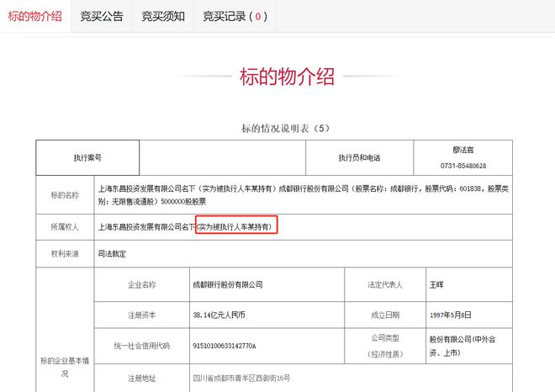The height and width of the screenshot is (392, 555).
Task: Click the 标的企业基本情况 side label
Action: tap(65, 367)
